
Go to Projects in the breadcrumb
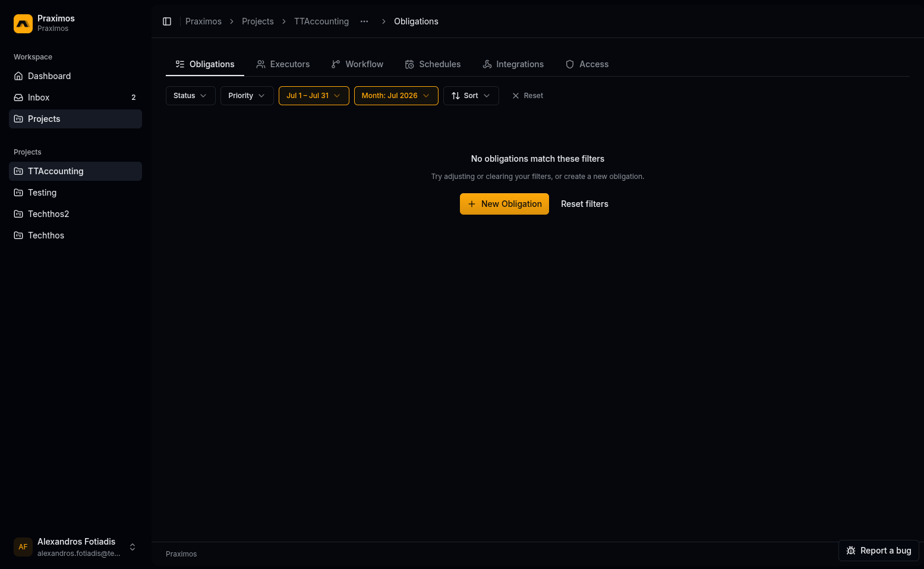click(258, 21)
